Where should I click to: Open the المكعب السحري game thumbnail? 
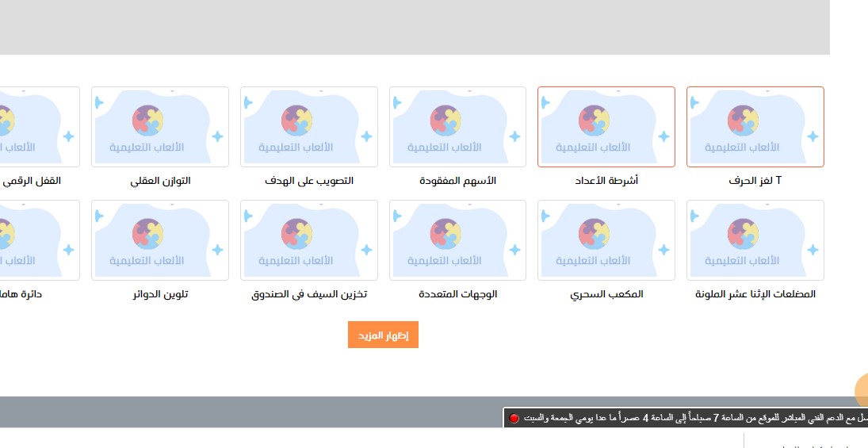606,240
